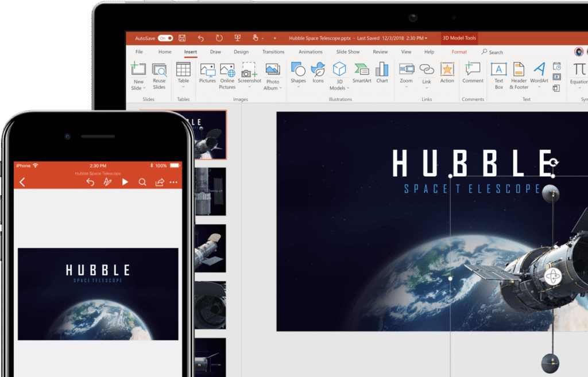Open the File menu
588x377 pixels.
pos(139,52)
